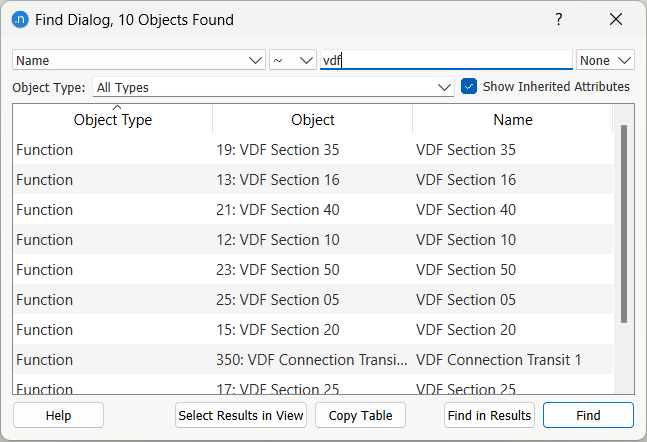Click the question mark help icon
The height and width of the screenshot is (442, 647).
(x=559, y=19)
